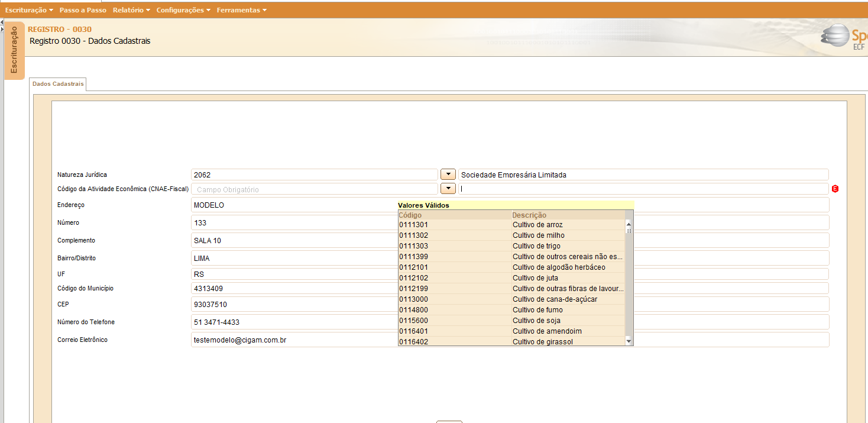Select code 0116402 Cultivo de girassol
868x423 pixels.
tap(511, 341)
